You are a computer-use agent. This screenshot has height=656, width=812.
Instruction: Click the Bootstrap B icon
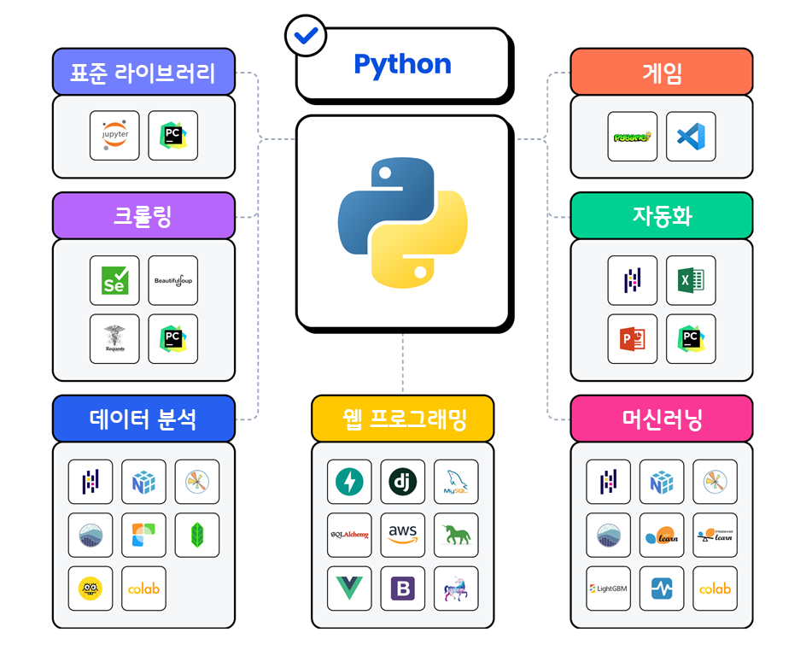[x=403, y=589]
